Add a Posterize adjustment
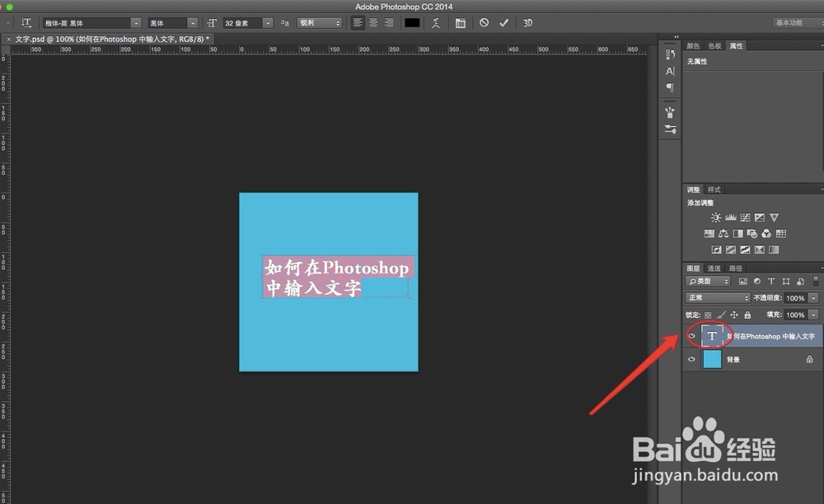Viewport: 824px width, 504px height. pos(730,250)
